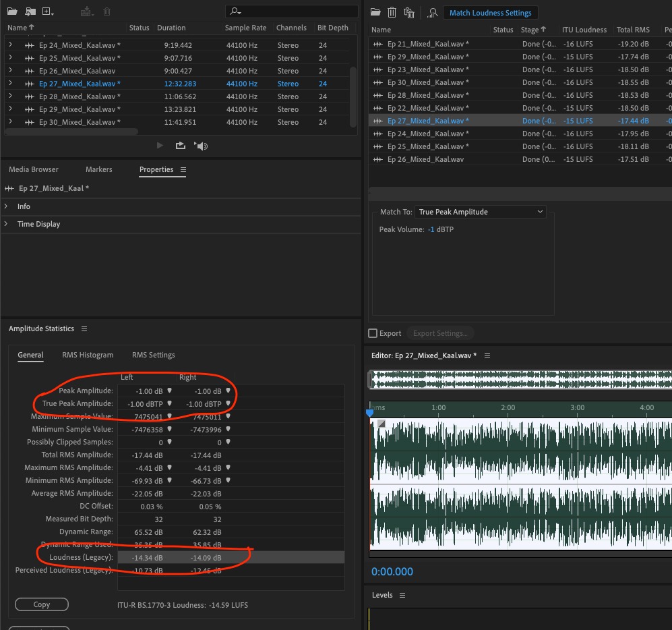Jump to left channel Peak Amplitude marker
Image resolution: width=672 pixels, height=630 pixels.
pos(170,391)
